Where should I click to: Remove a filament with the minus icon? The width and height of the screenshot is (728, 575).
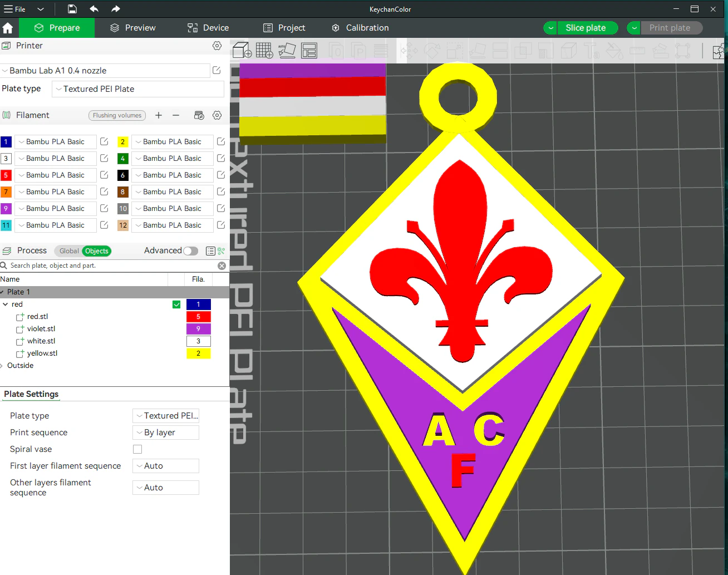click(176, 115)
